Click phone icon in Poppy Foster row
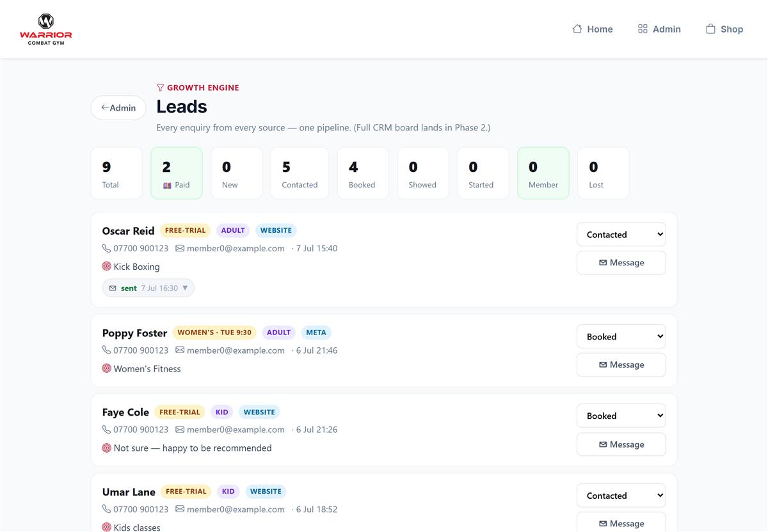This screenshot has width=768, height=532. click(106, 350)
